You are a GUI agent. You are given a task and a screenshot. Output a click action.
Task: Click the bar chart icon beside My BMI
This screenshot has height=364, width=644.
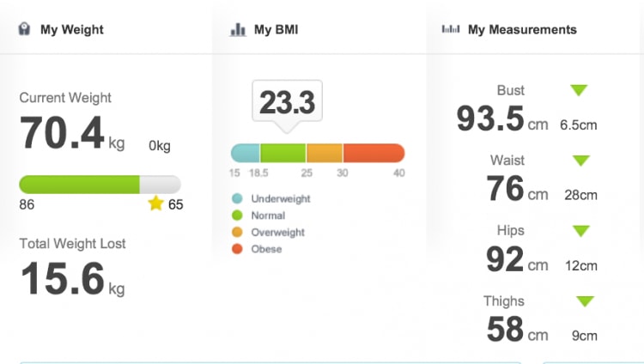click(238, 29)
